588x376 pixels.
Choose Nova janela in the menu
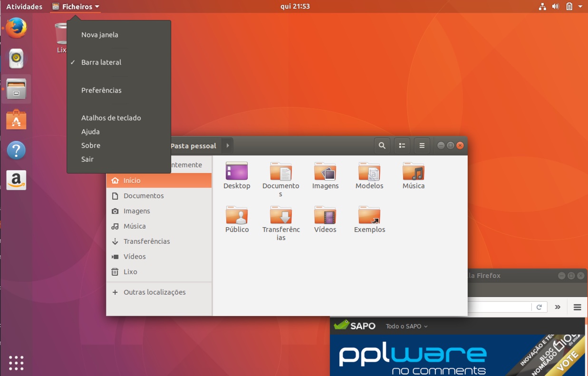[x=100, y=35]
